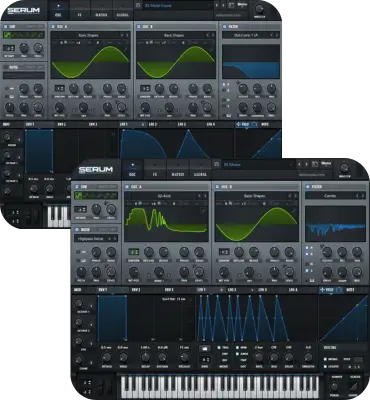370x400 pixels.
Task: Open the Menu button in front Serum window
Action: pyautogui.click(x=326, y=164)
